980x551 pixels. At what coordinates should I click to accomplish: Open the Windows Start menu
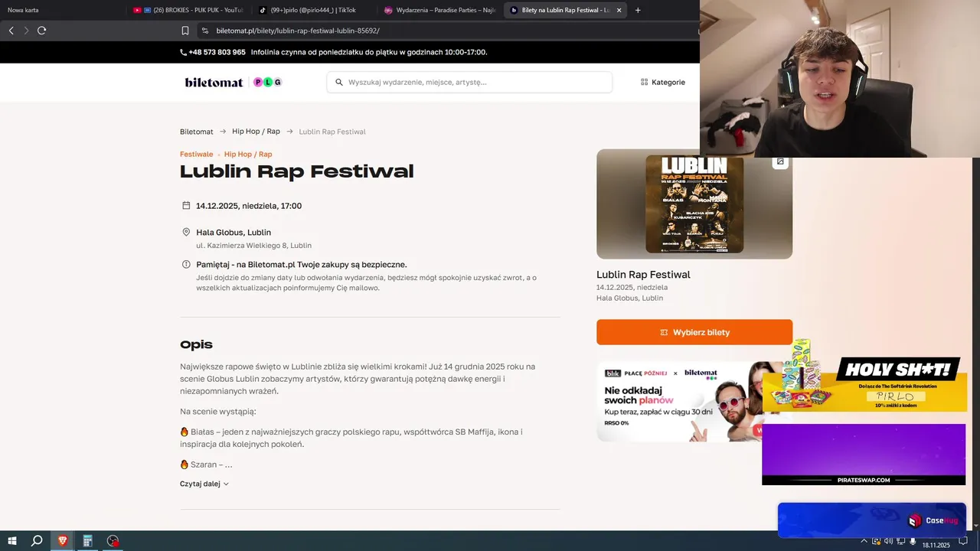click(11, 540)
